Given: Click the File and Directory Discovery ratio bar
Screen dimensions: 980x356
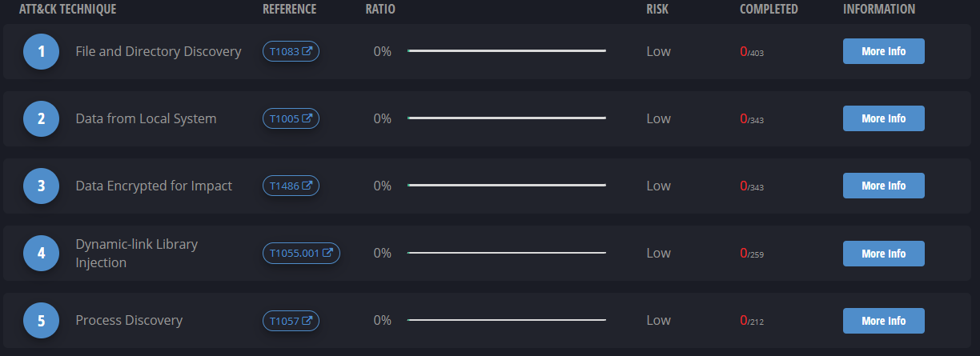Looking at the screenshot, I should coord(507,51).
